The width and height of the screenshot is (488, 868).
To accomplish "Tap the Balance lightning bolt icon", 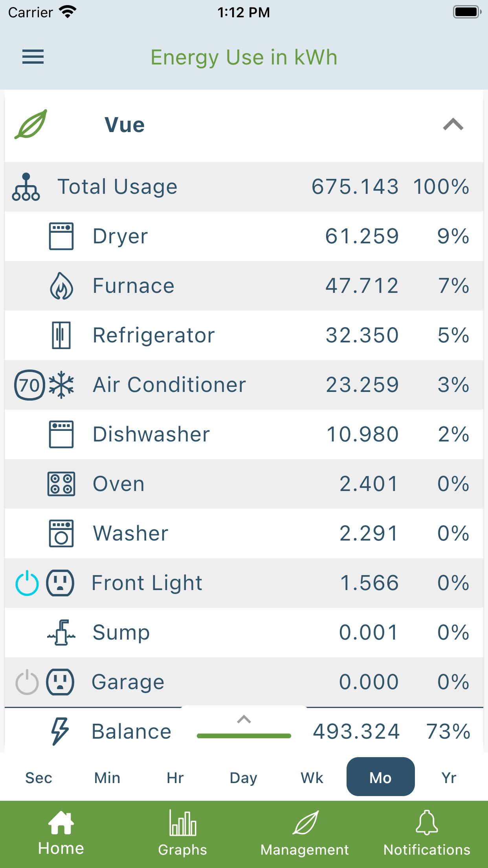I will point(60,732).
